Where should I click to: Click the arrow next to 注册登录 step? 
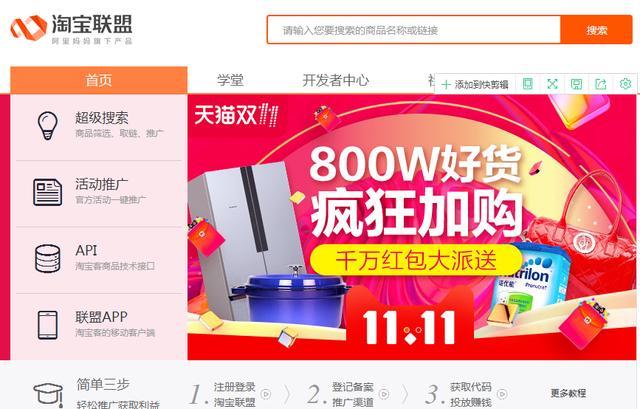[266, 394]
